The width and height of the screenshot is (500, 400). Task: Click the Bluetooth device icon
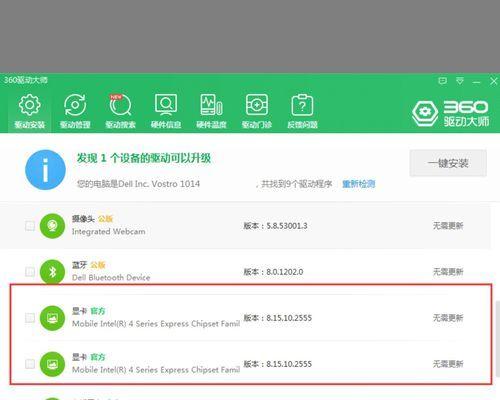pos(52,272)
